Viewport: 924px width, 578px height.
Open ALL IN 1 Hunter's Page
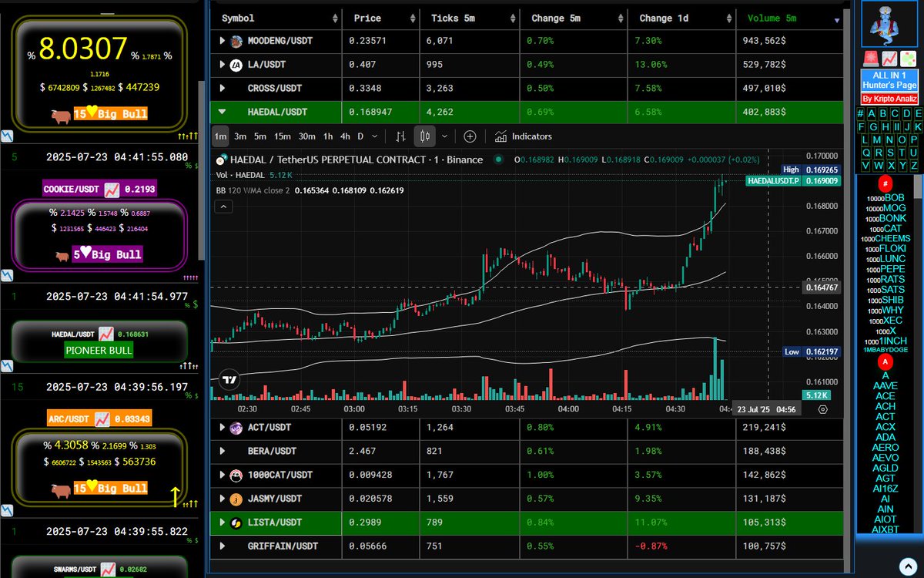[889, 81]
